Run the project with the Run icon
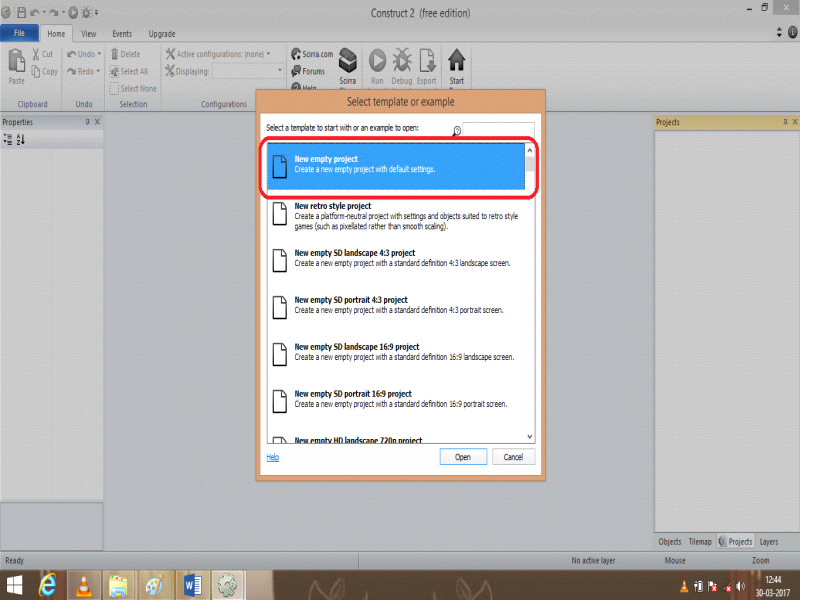Viewport: 819px width, 600px height. pos(376,60)
